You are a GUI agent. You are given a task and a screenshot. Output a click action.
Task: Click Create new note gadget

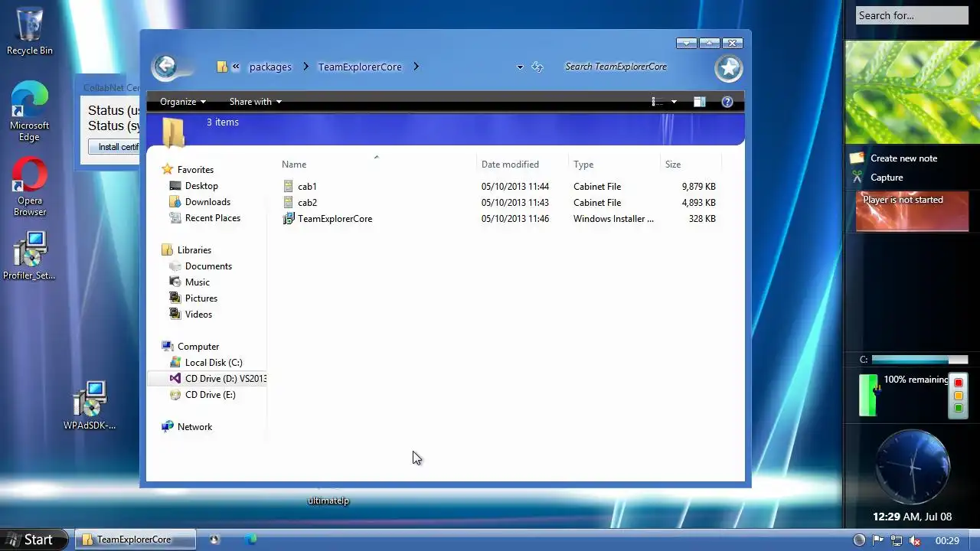[903, 158]
